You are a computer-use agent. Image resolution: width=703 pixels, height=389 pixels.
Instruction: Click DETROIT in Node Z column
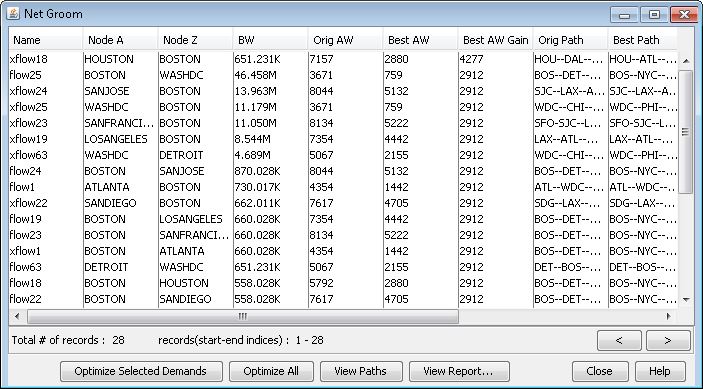pyautogui.click(x=181, y=156)
